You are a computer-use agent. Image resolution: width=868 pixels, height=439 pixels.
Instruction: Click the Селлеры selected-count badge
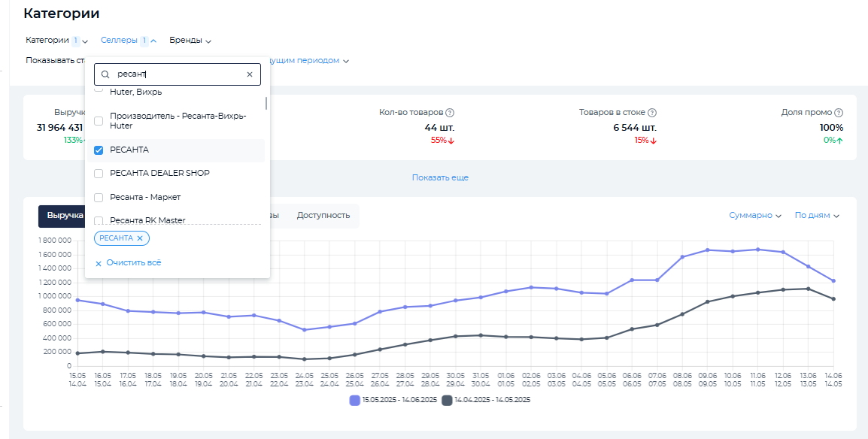[144, 41]
